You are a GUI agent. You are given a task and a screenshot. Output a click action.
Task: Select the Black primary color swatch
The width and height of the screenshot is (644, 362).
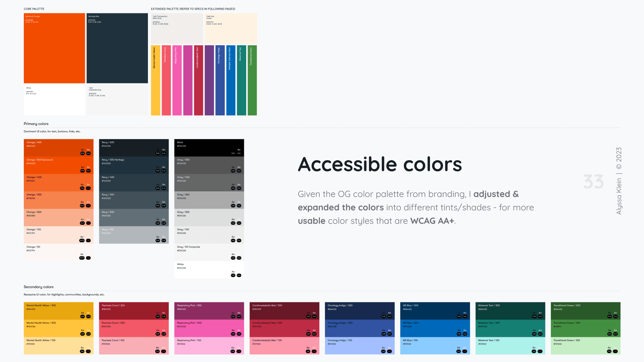click(209, 147)
